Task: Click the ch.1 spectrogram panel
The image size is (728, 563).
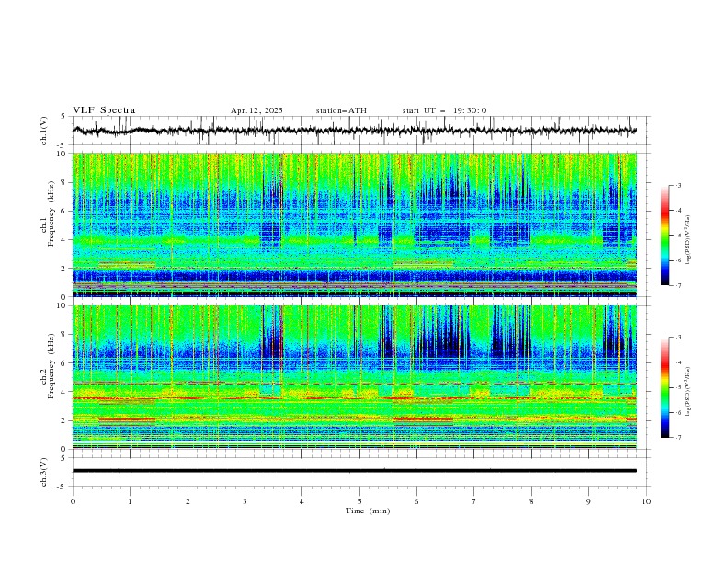Action: (354, 224)
